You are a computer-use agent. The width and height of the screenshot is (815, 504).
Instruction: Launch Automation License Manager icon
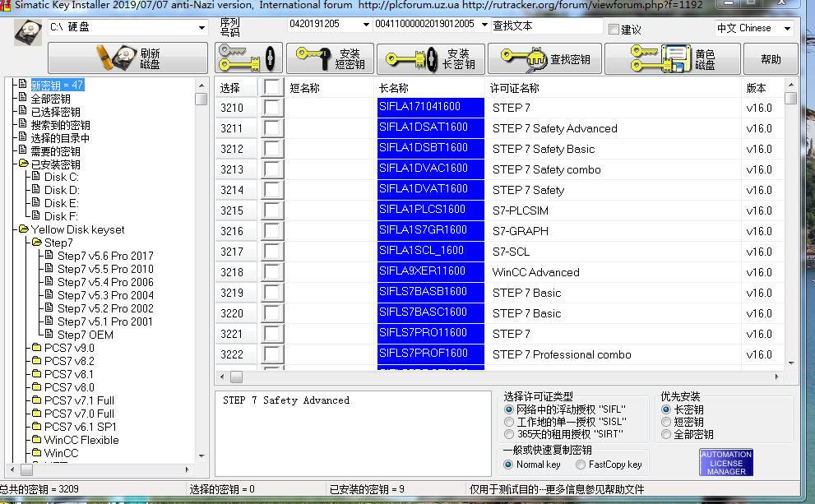point(725,462)
